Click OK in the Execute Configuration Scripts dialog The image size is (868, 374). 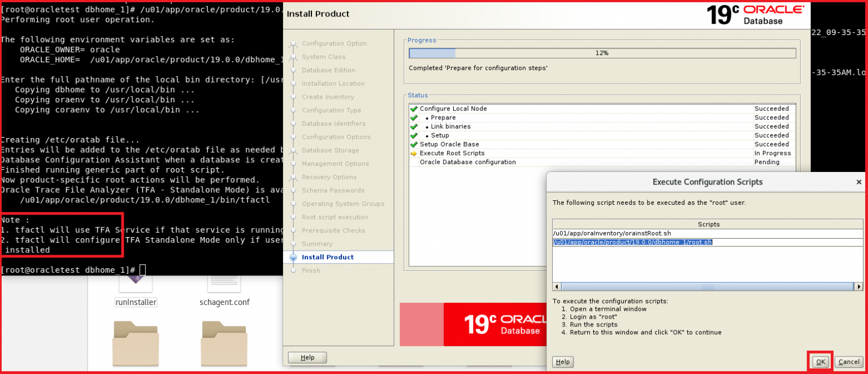821,362
